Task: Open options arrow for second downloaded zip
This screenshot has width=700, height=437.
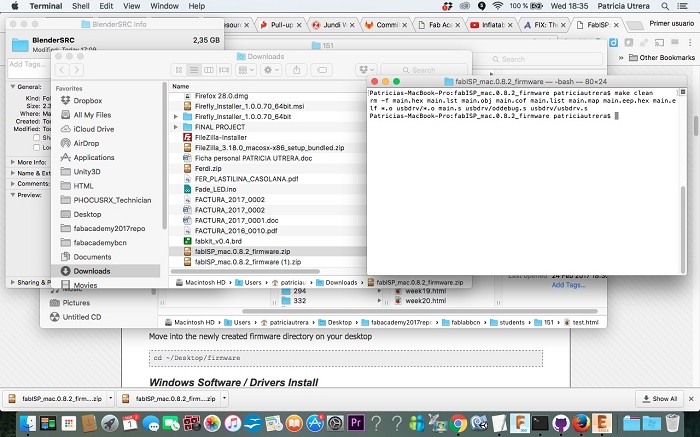Action: [x=225, y=398]
